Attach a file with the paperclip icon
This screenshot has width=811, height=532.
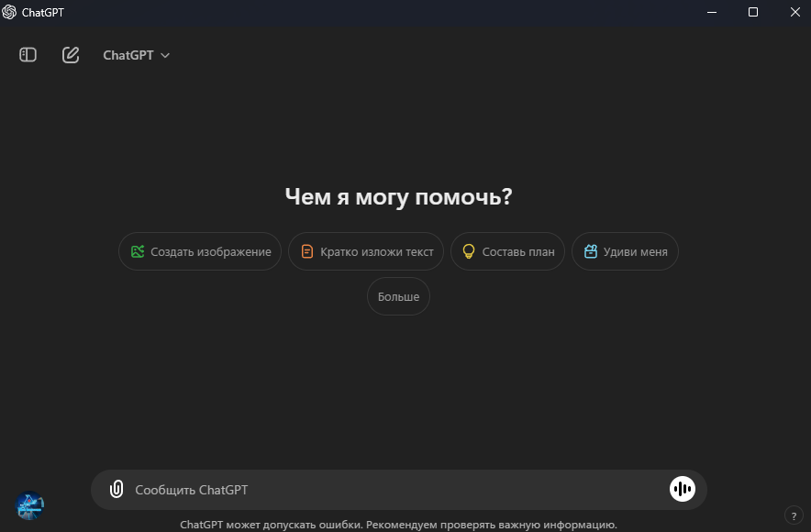(x=117, y=489)
